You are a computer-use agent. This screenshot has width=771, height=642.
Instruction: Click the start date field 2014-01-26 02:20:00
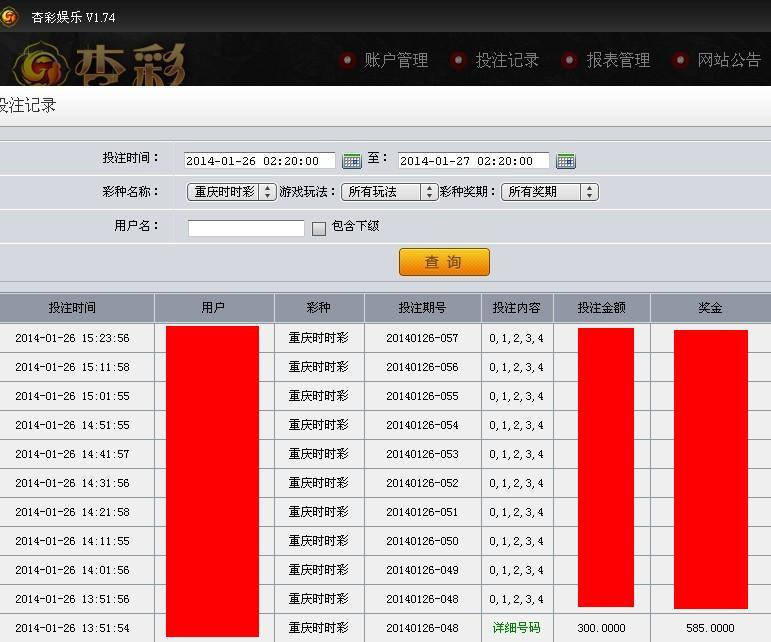(x=259, y=161)
